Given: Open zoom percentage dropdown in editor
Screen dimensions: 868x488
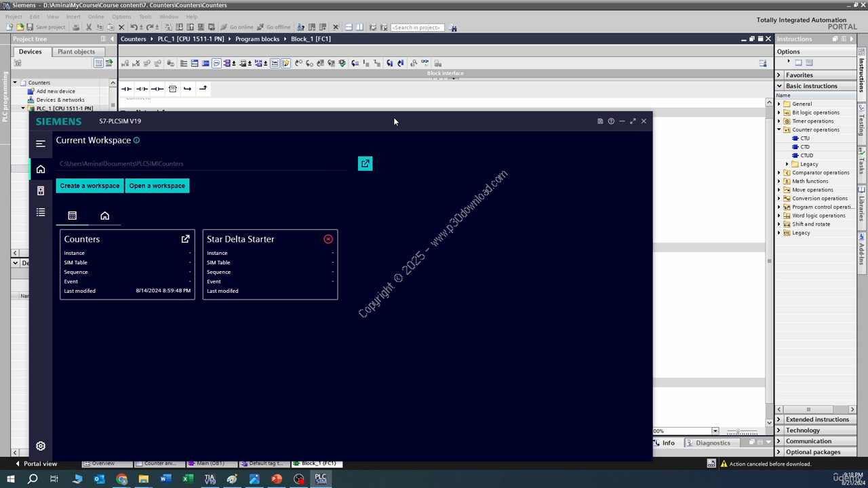Looking at the screenshot, I should [715, 431].
